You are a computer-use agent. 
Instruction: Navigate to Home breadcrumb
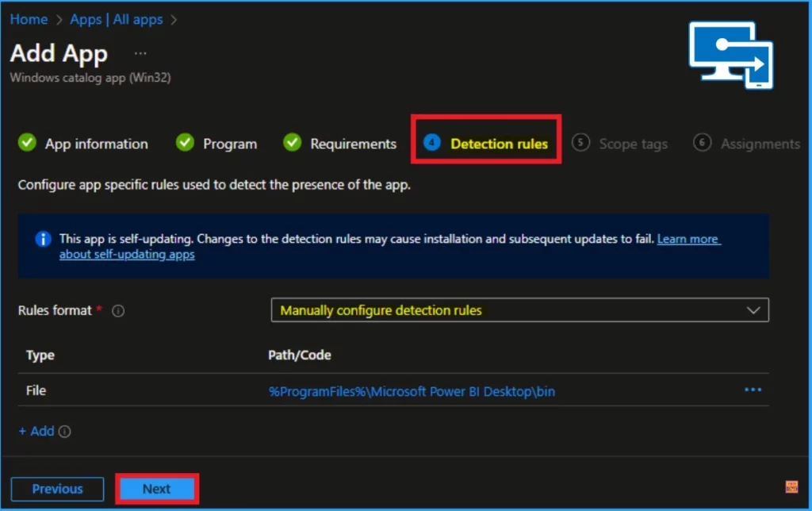pyautogui.click(x=29, y=20)
